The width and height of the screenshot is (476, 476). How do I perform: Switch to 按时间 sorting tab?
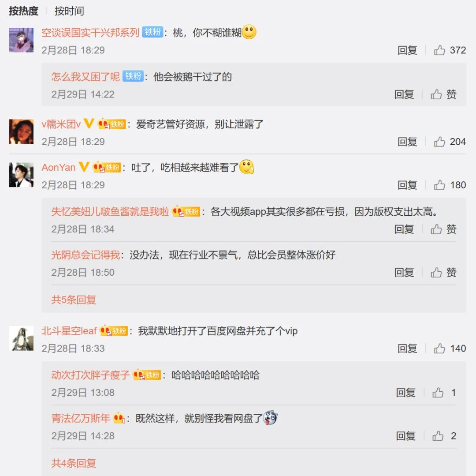(69, 11)
